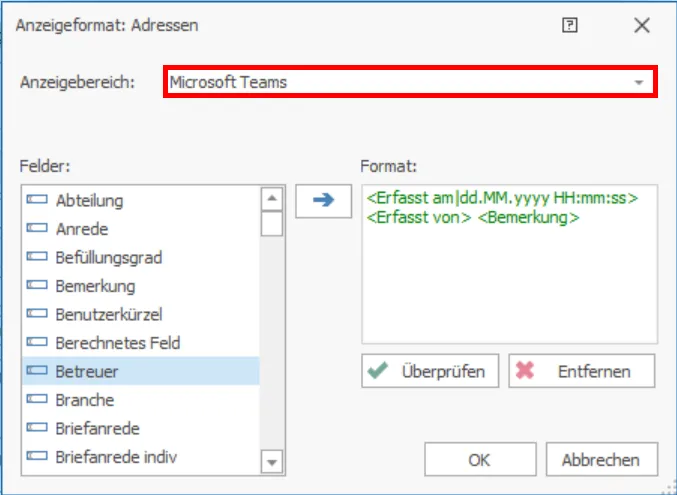Image resolution: width=677 pixels, height=495 pixels.
Task: Click the Entfernen button
Action: tap(582, 371)
